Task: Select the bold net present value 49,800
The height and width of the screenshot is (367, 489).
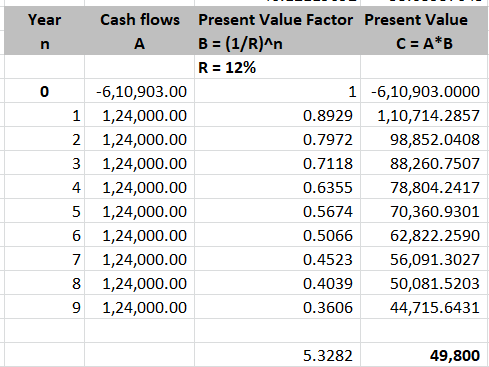Action: point(424,355)
